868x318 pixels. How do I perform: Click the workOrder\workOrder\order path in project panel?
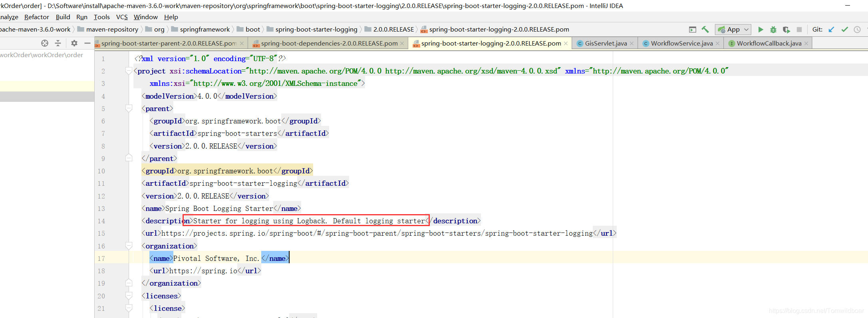pyautogui.click(x=42, y=55)
